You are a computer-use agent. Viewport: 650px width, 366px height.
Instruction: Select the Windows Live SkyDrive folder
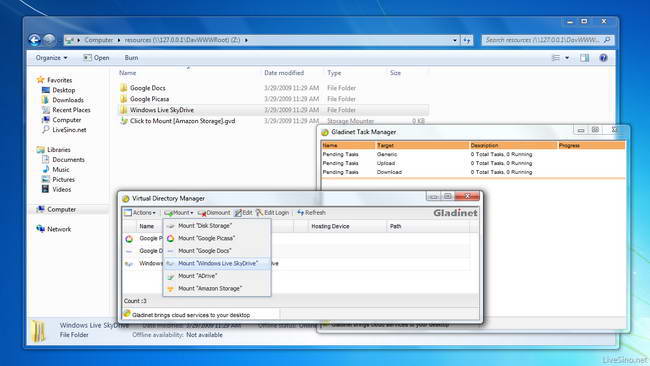click(274, 110)
